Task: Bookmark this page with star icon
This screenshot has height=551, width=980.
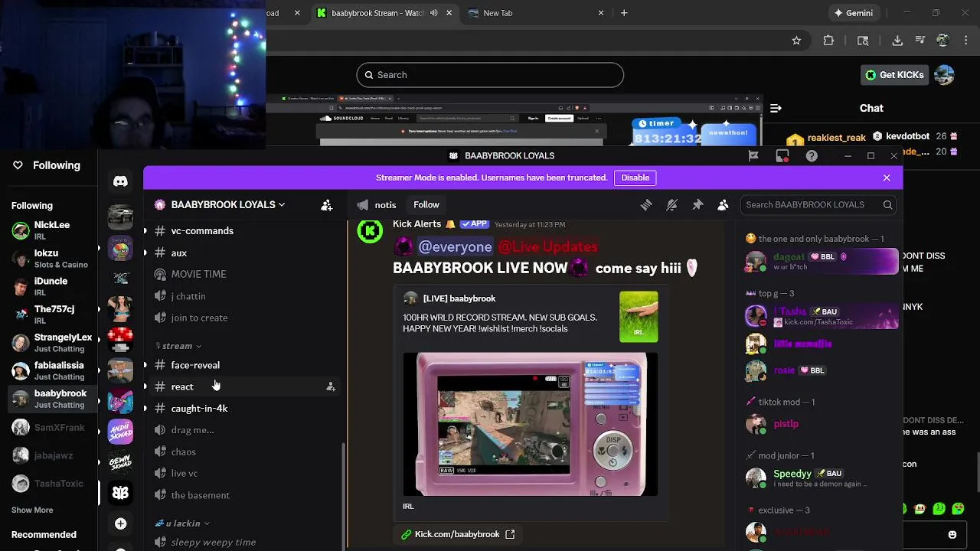Action: (x=796, y=41)
